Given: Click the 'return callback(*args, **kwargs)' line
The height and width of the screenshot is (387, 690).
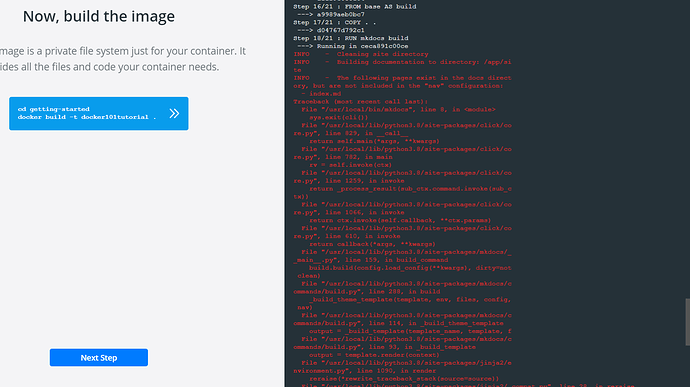Looking at the screenshot, I should pyautogui.click(x=372, y=244).
